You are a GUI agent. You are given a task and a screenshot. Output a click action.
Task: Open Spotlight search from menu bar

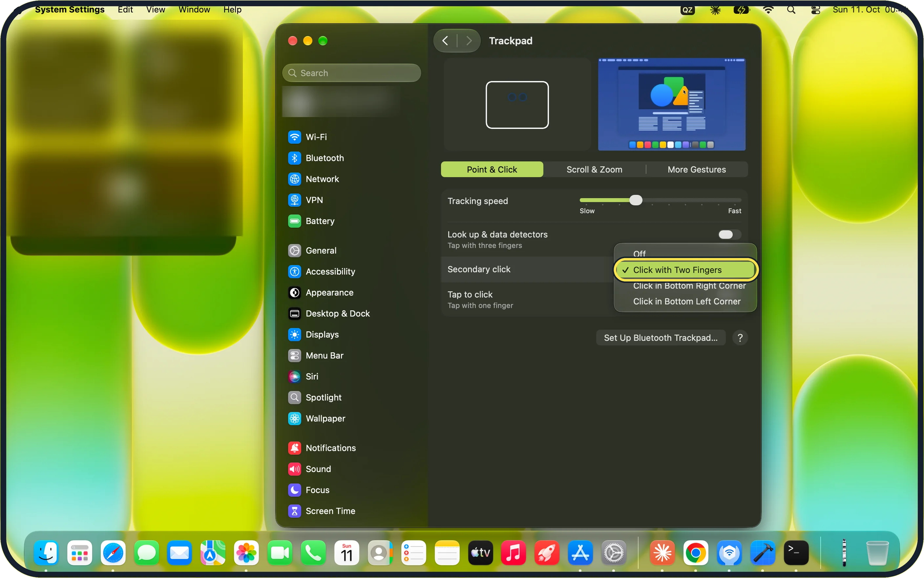click(x=791, y=10)
